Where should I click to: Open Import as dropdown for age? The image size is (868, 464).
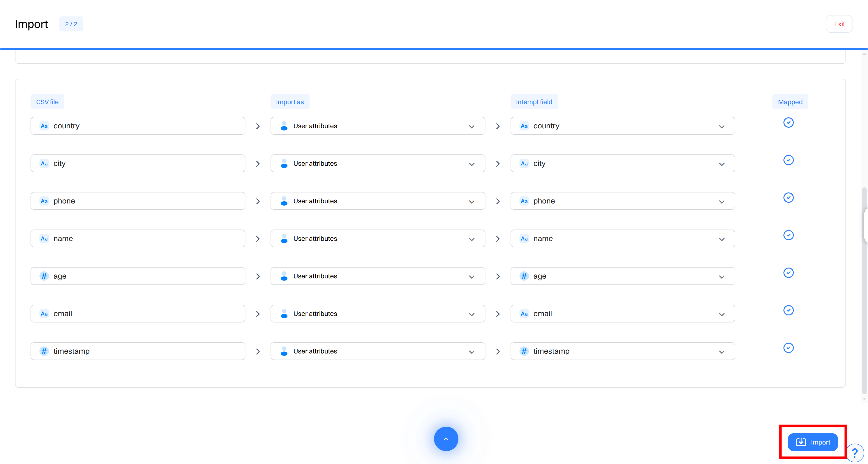378,276
